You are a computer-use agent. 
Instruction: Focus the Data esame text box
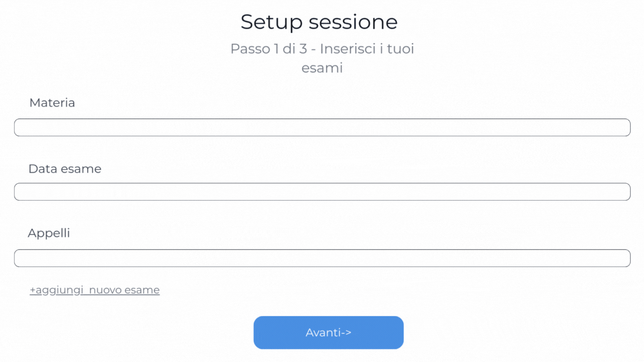(322, 192)
